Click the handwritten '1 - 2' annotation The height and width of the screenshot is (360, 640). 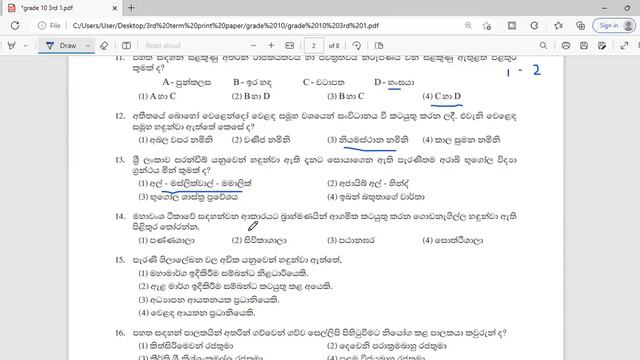tap(523, 71)
